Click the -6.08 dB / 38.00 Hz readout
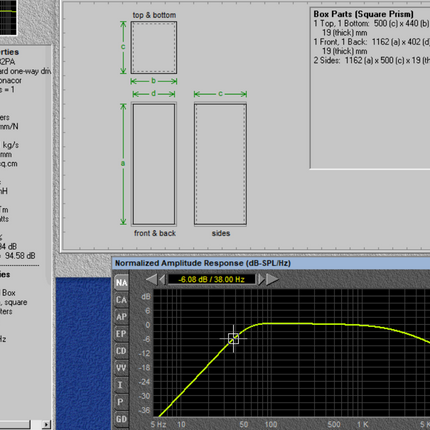 tap(211, 279)
